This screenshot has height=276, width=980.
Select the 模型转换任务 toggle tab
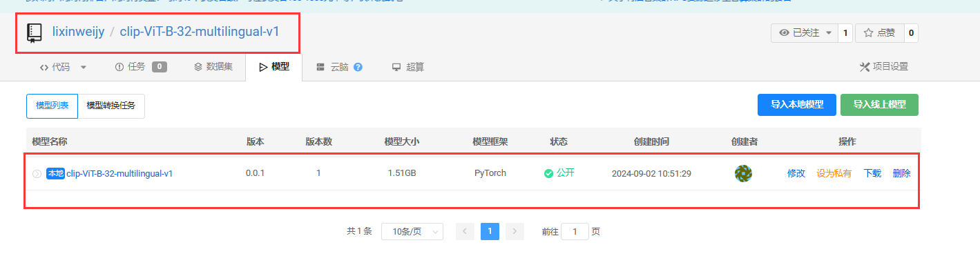[x=111, y=106]
